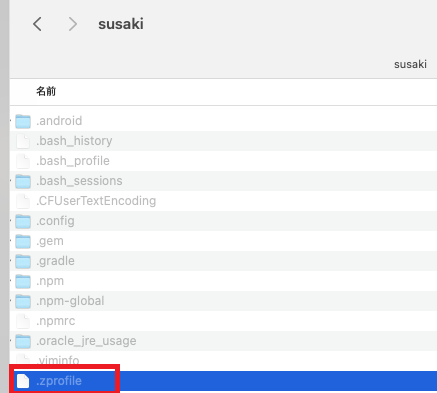Click the .npmrc file icon
The width and height of the screenshot is (437, 393).
click(23, 321)
